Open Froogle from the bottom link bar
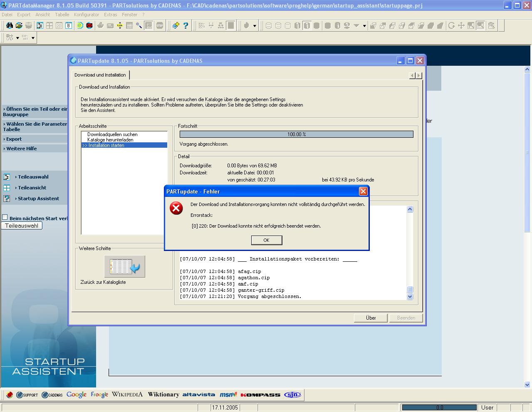Image resolution: width=532 pixels, height=412 pixels. 99,395
